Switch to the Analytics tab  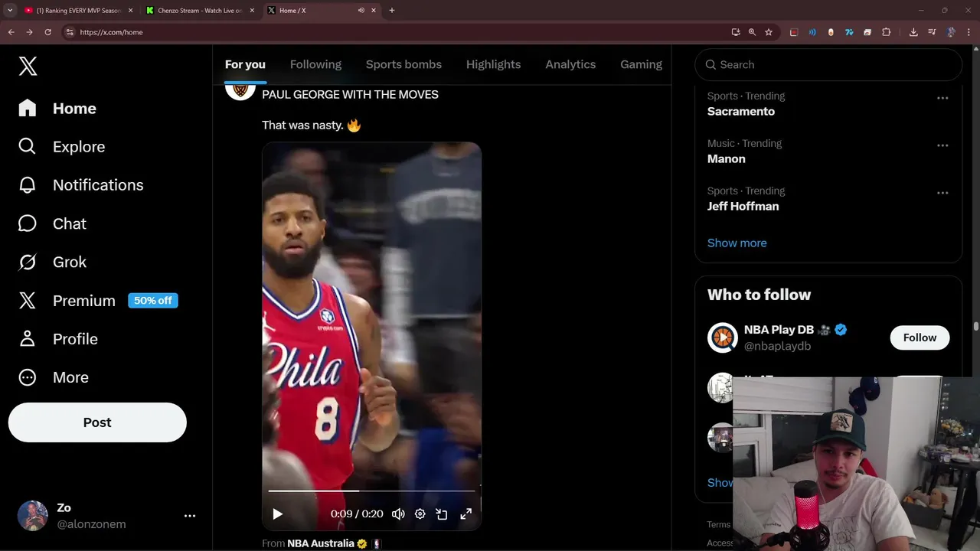(x=570, y=64)
